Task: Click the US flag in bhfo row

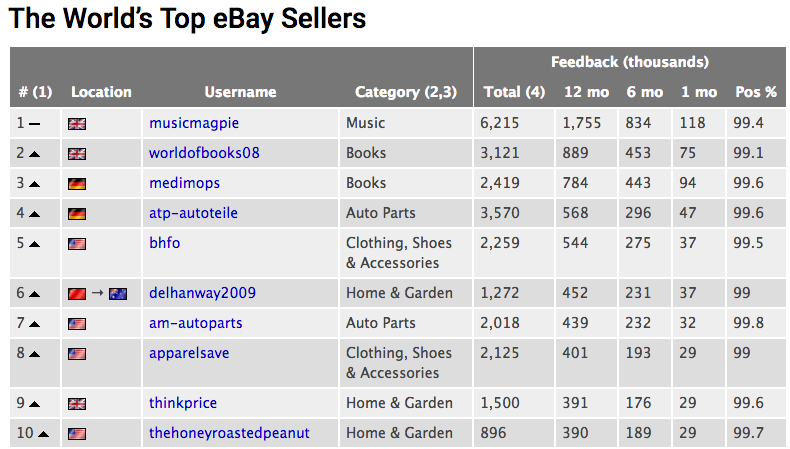Action: click(x=77, y=244)
